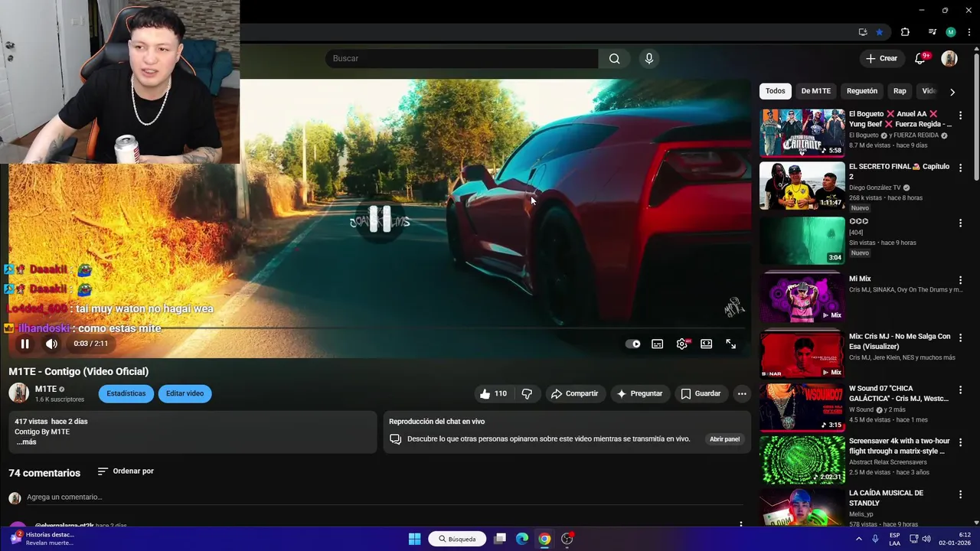Click the Chrome bookmark star icon

[880, 32]
